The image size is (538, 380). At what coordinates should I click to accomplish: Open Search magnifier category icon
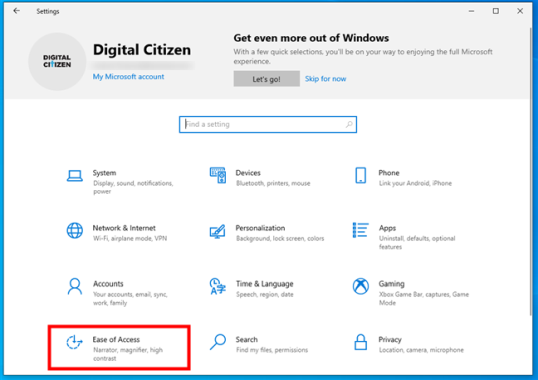point(218,342)
